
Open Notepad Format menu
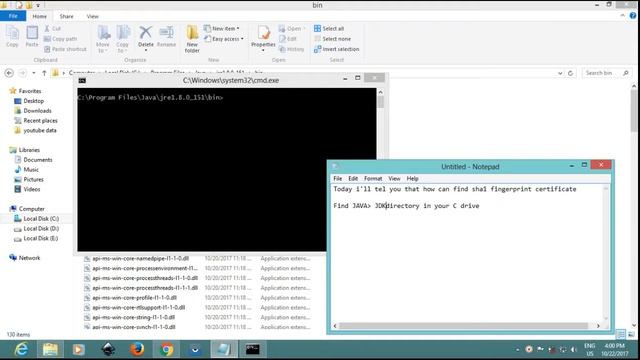click(373, 178)
